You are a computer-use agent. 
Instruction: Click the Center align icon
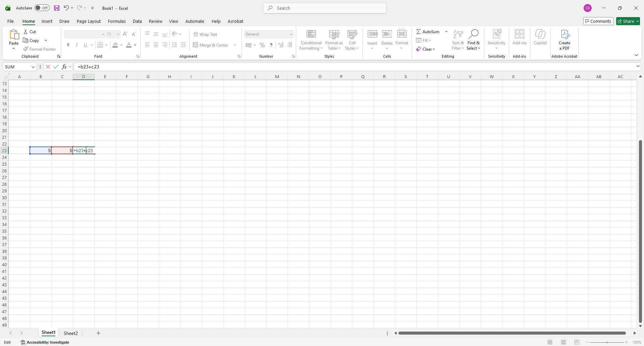coord(156,45)
